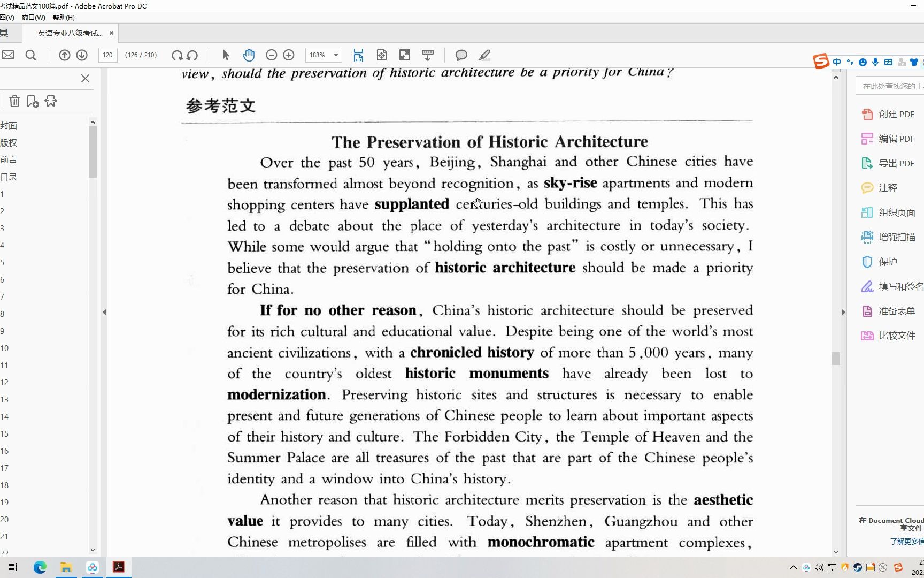Open the 填写和签名 tool
Screen dimensions: 924x578
[892, 286]
